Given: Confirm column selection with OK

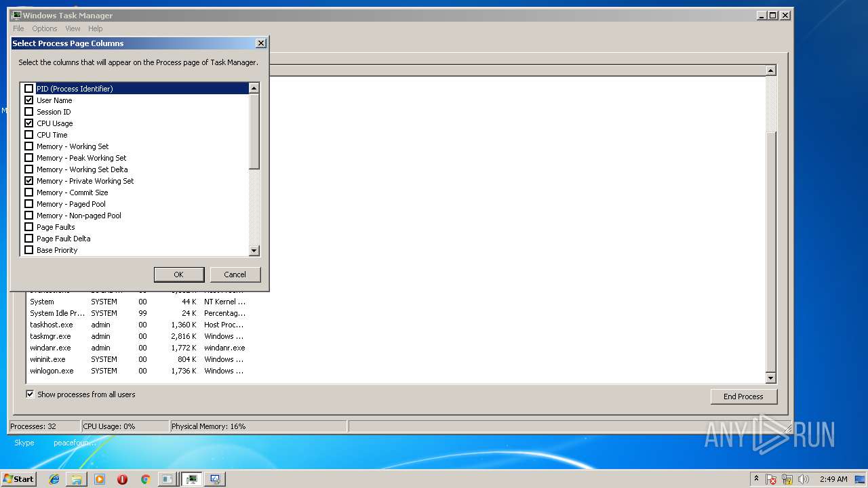Looking at the screenshot, I should [179, 274].
